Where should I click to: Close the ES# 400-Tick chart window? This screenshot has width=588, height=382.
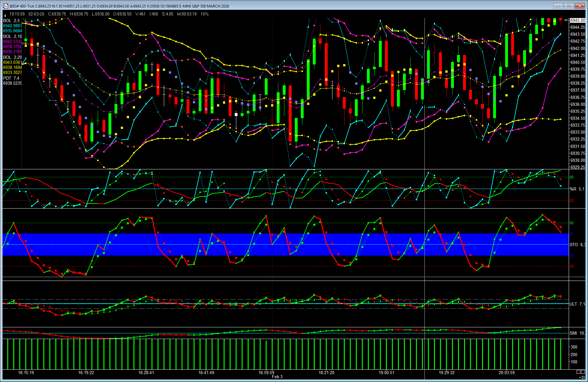[x=580, y=6]
